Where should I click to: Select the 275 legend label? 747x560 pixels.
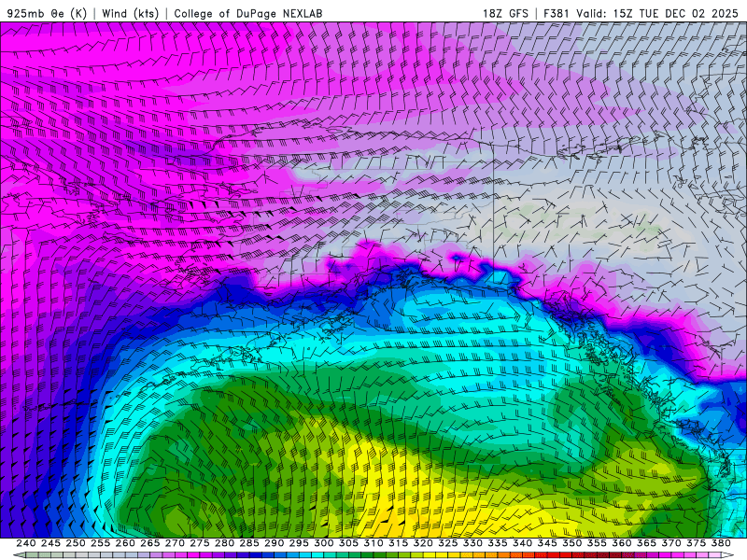tap(200, 543)
